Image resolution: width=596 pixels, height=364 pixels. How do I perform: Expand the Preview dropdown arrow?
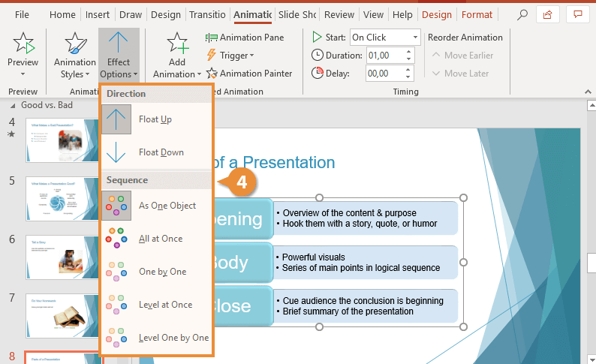(23, 74)
